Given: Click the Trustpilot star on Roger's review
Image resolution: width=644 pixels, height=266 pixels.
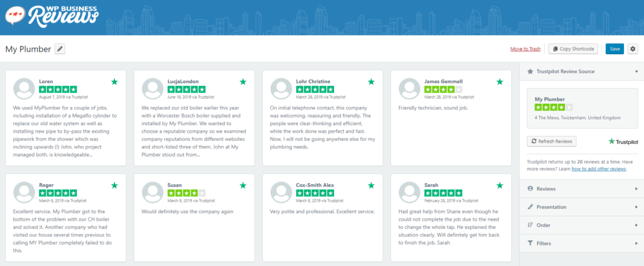Looking at the screenshot, I should point(114,186).
